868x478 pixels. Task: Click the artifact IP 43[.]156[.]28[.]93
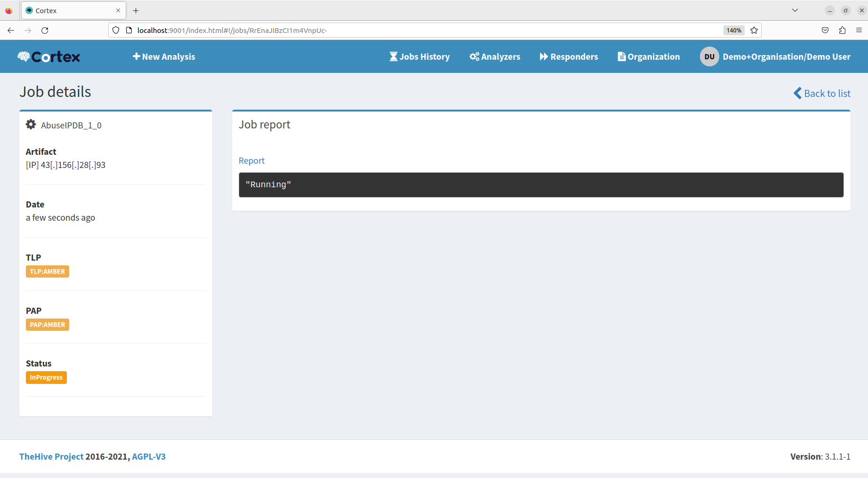73,165
